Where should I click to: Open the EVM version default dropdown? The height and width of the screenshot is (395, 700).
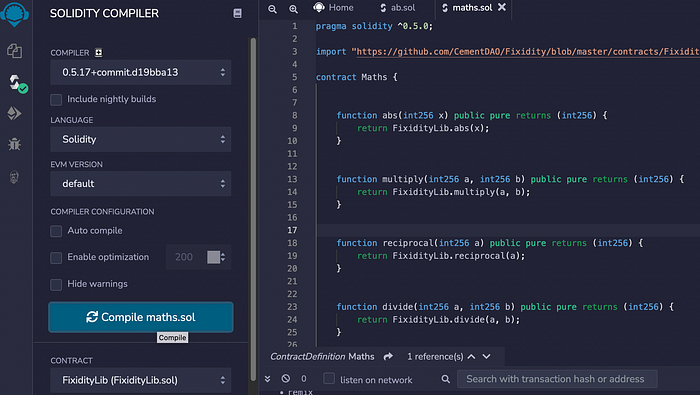tap(141, 183)
